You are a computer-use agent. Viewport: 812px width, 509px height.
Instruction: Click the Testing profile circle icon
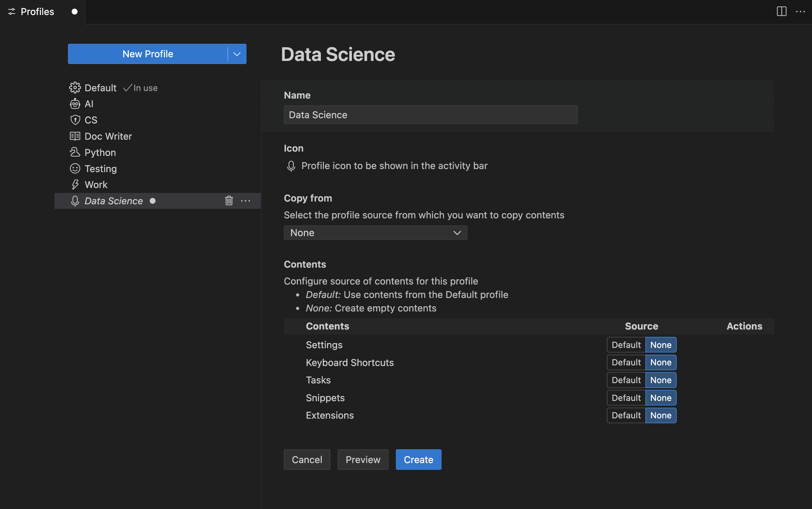75,168
